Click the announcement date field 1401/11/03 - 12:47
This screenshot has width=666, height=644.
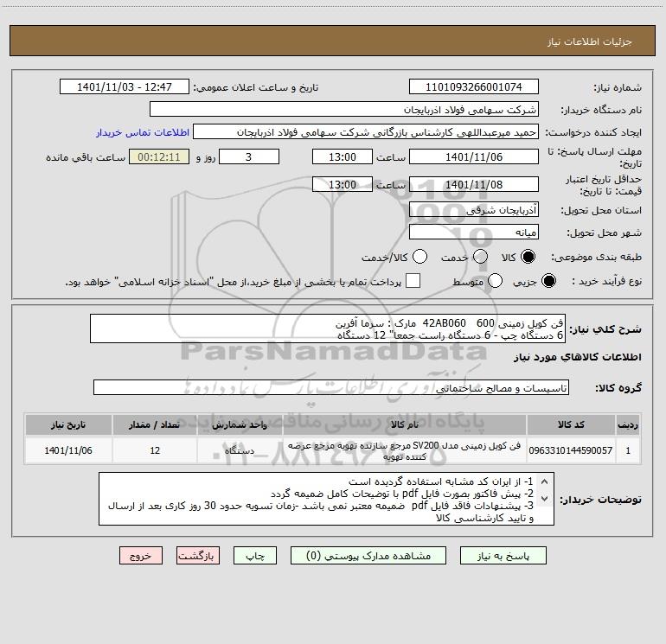tap(125, 87)
